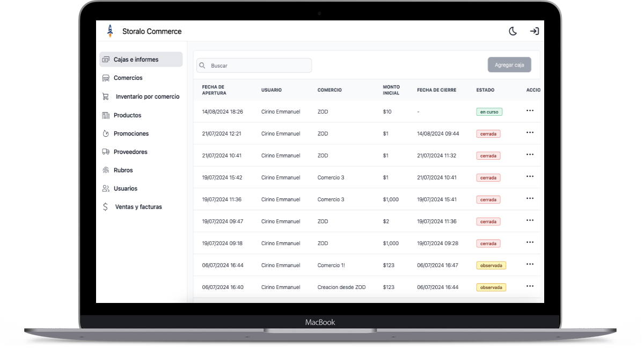Click the logout arrow icon
Screen dimensions: 644x348
click(534, 31)
